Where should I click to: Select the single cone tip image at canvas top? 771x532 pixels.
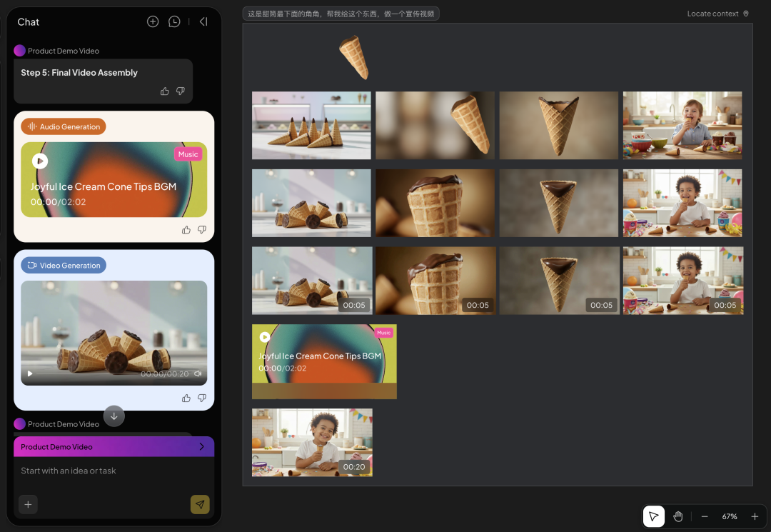(x=355, y=57)
